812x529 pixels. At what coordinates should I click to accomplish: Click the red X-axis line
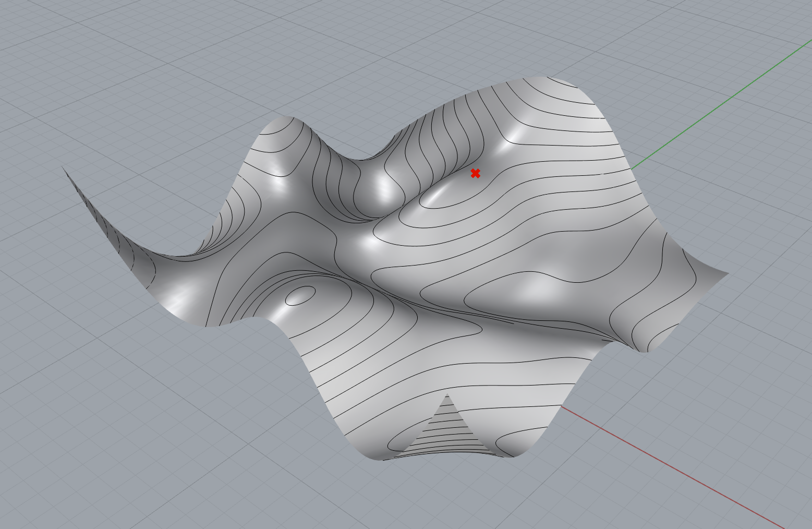673,467
